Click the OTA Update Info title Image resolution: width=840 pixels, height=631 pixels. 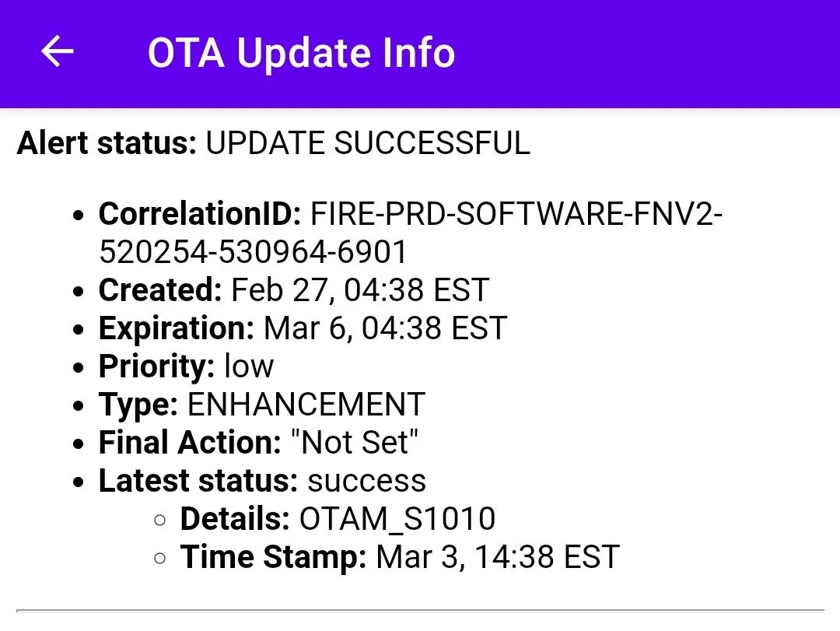301,53
